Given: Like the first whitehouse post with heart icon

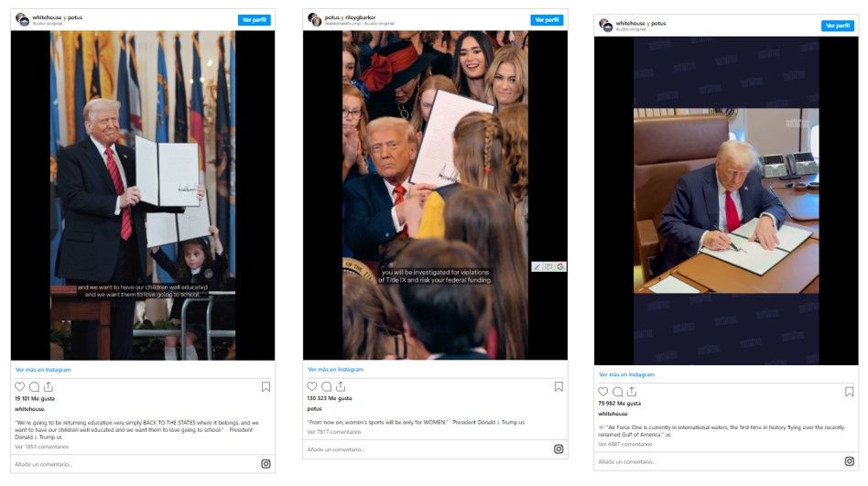Looking at the screenshot, I should [20, 386].
